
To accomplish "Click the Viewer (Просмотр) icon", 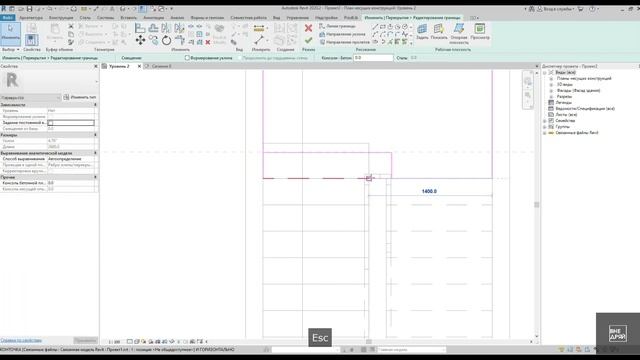I will point(480,31).
